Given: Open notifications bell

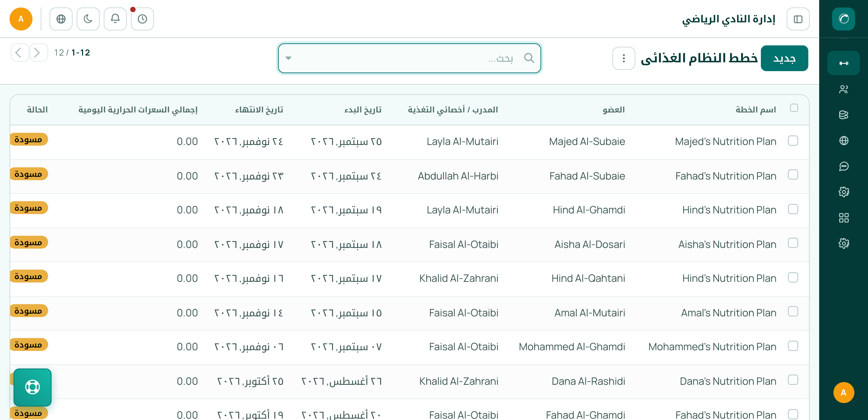Looking at the screenshot, I should tap(115, 19).
